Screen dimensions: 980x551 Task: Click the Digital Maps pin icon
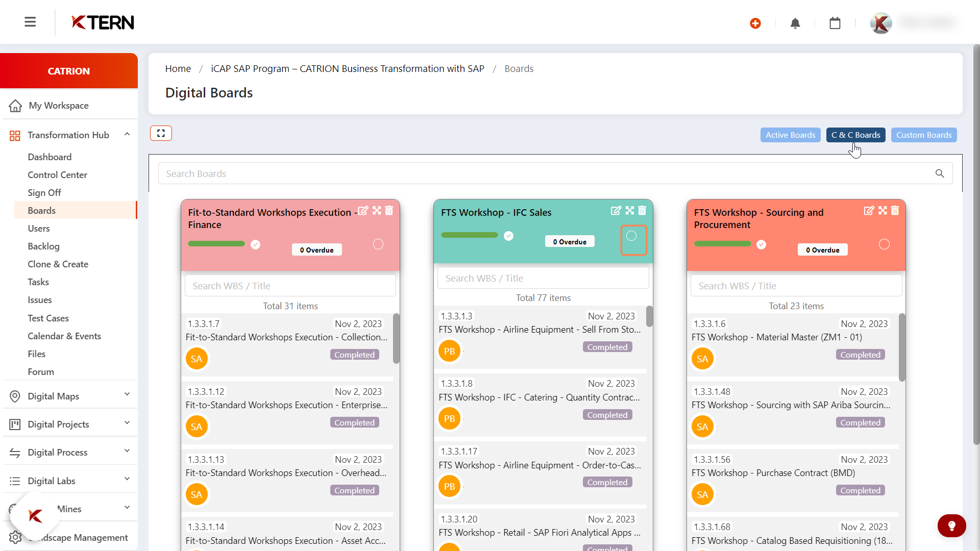pyautogui.click(x=15, y=396)
